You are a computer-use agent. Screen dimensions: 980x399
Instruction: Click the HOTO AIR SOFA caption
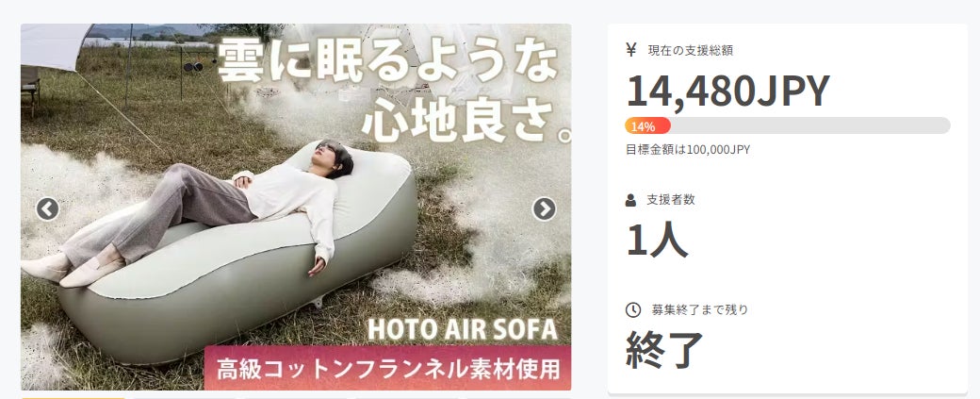462,329
